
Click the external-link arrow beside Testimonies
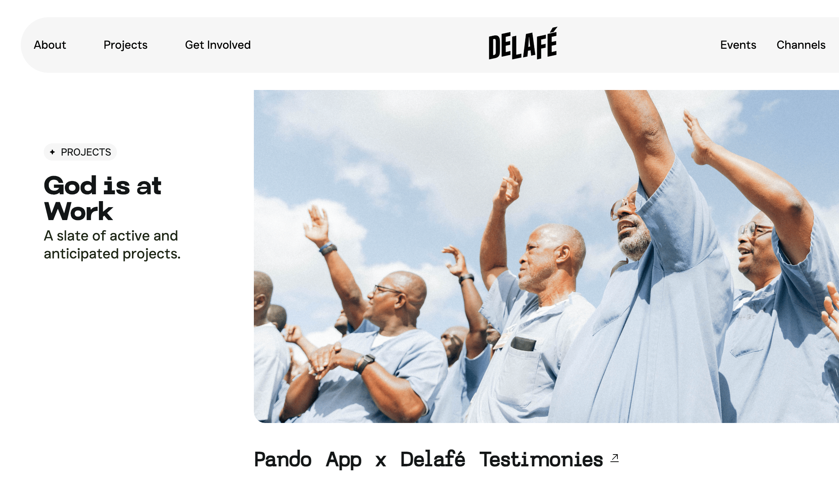615,458
